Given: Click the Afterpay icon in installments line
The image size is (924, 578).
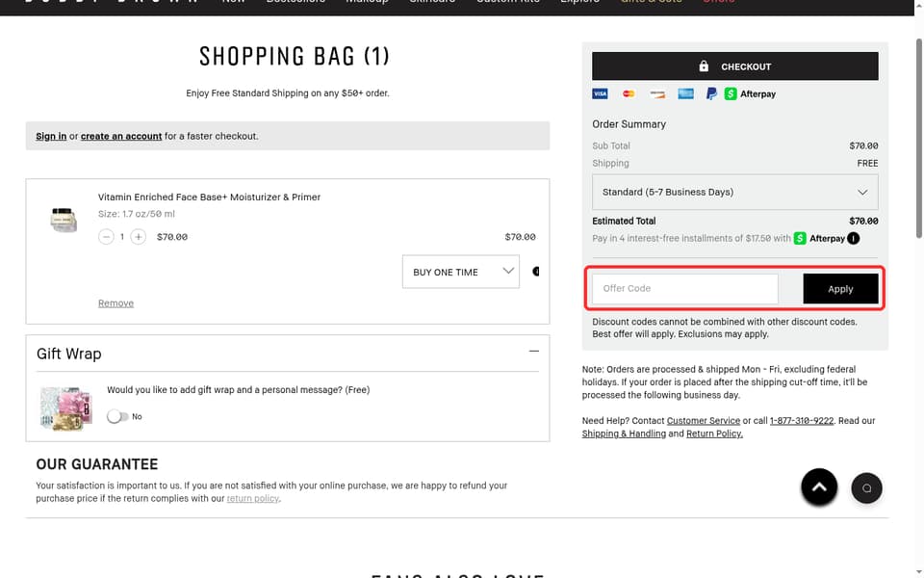Looking at the screenshot, I should [800, 238].
